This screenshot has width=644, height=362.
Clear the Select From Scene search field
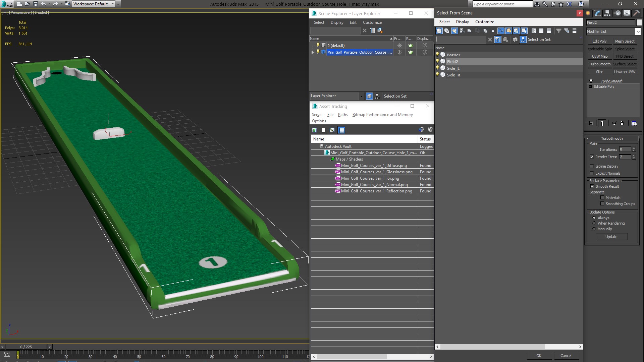click(490, 40)
